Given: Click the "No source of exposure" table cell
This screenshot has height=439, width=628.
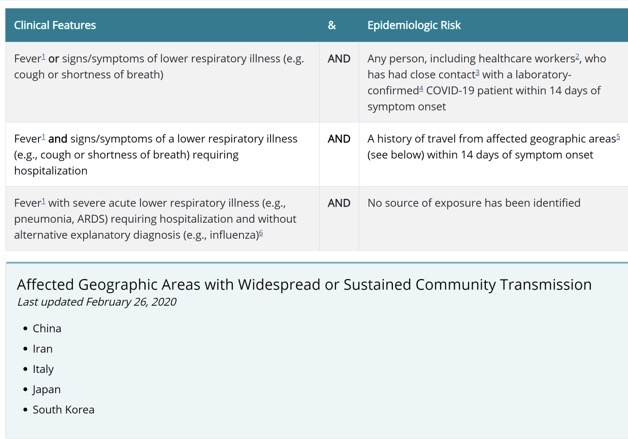Looking at the screenshot, I should click(x=493, y=219).
